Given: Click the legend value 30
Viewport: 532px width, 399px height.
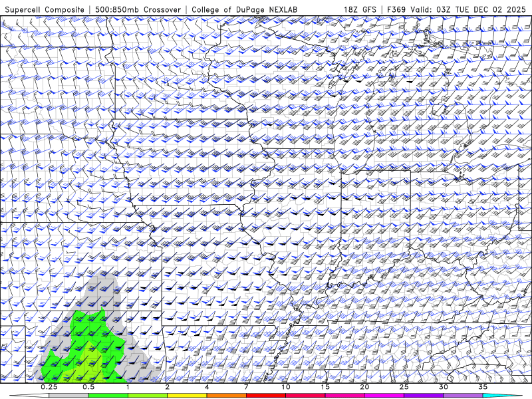Looking at the screenshot, I should (444, 387).
